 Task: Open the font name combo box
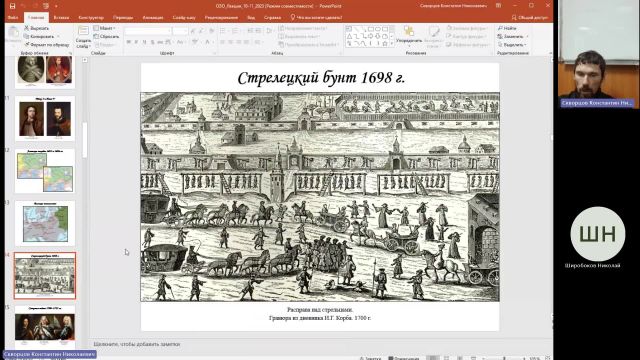[x=148, y=31]
